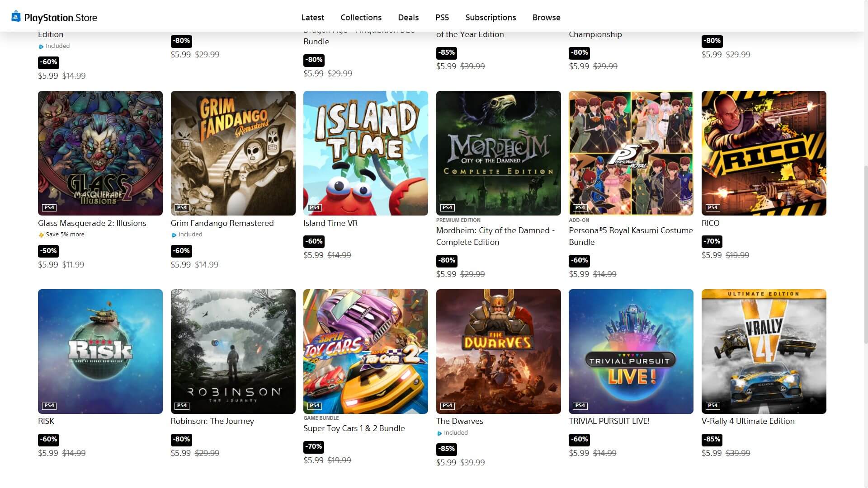Screen dimensions: 868x488
Task: Click the -70% discount badge under Super Toy Cars Bundle
Action: click(x=314, y=446)
